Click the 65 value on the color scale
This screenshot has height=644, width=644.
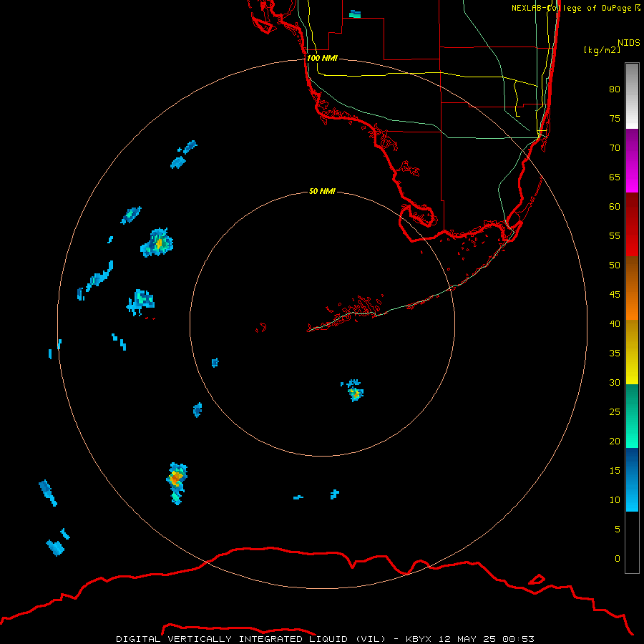[x=615, y=177]
